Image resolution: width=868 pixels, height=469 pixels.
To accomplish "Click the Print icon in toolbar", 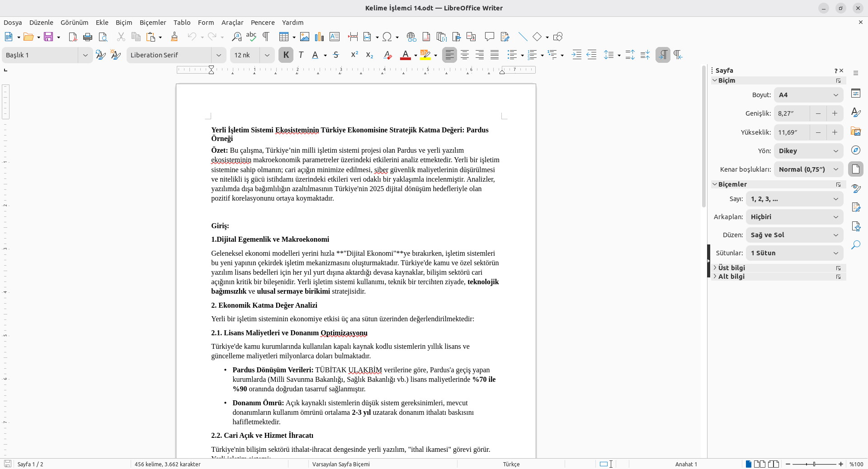I will coord(88,37).
